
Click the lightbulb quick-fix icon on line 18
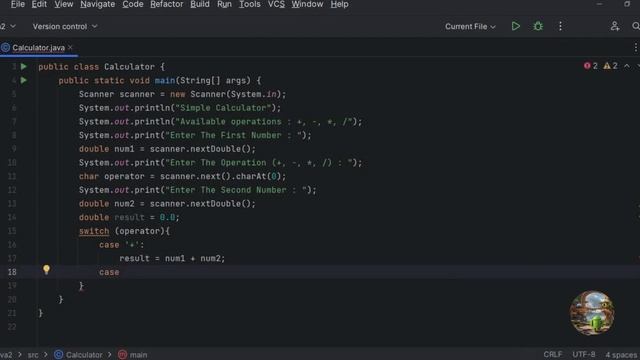pyautogui.click(x=47, y=269)
